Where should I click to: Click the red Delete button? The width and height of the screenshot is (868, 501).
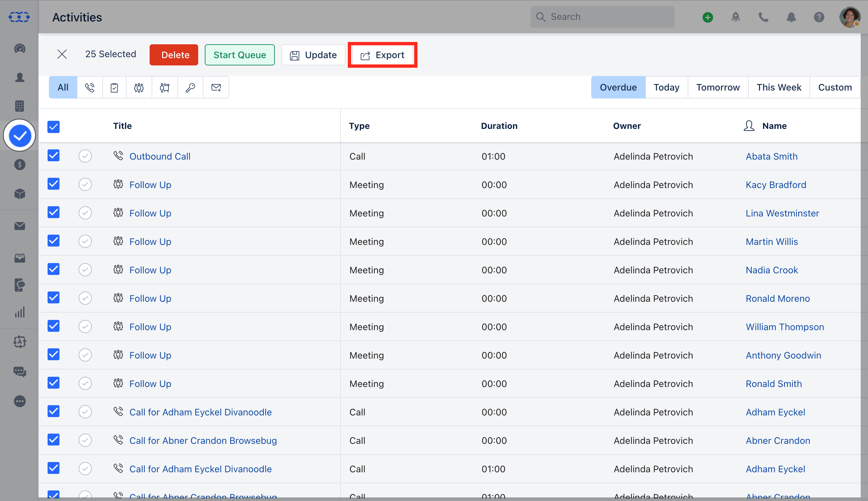174,55
